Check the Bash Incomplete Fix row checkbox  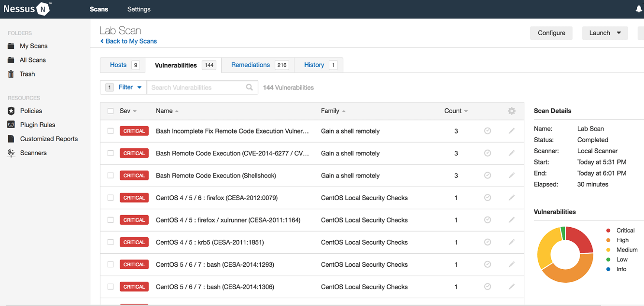[111, 131]
